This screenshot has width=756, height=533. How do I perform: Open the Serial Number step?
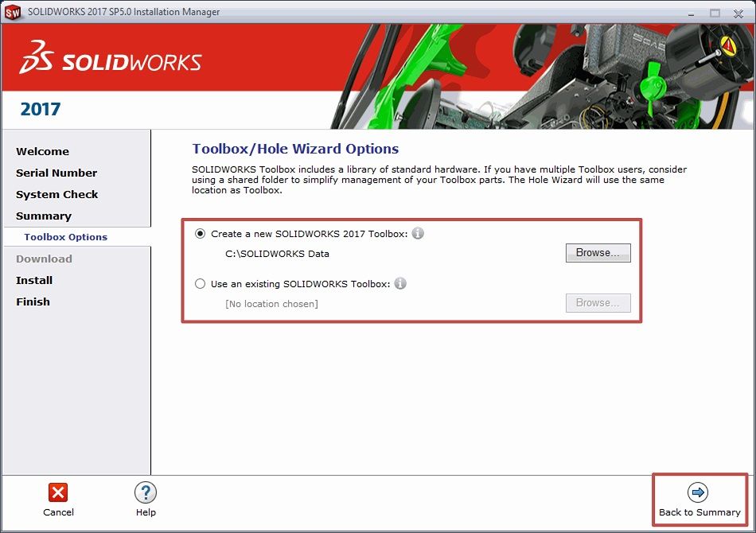point(57,173)
